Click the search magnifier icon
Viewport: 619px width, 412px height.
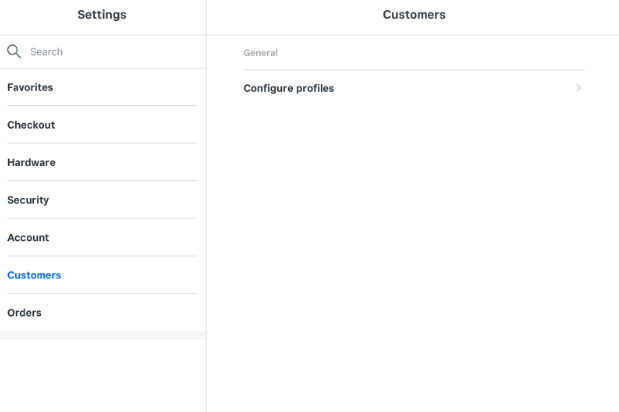(14, 51)
